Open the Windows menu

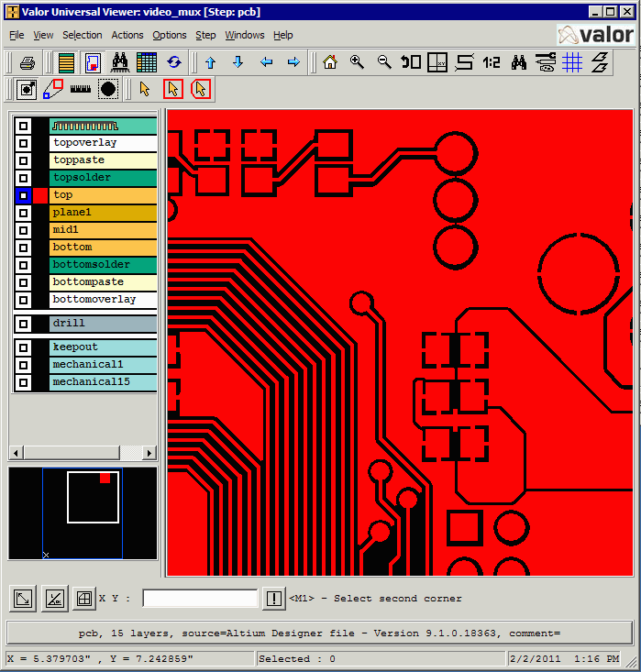[245, 35]
